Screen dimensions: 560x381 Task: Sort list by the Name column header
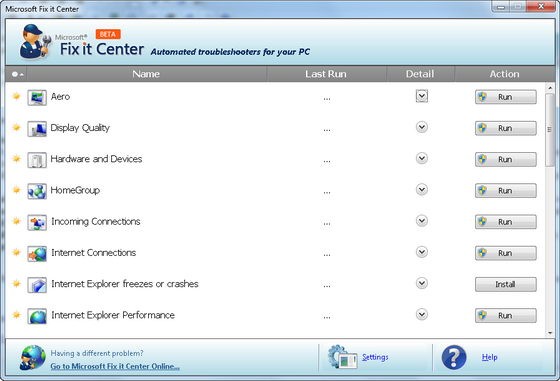pyautogui.click(x=146, y=74)
